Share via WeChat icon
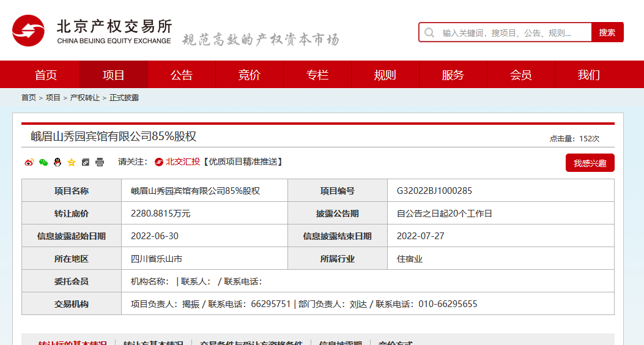Image resolution: width=644 pixels, height=345 pixels. click(x=43, y=162)
